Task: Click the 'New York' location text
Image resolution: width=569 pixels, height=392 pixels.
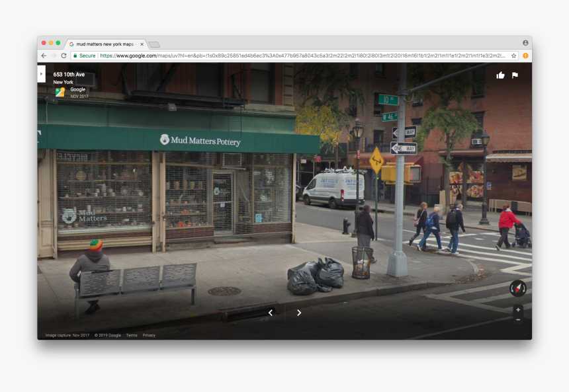Action: click(63, 82)
